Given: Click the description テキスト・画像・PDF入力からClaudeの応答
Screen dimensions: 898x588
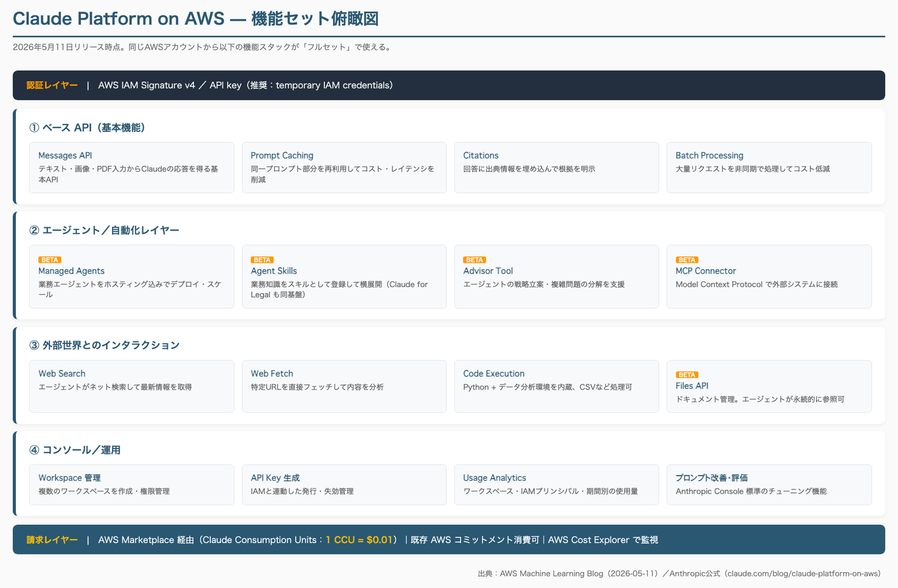Looking at the screenshot, I should tap(128, 174).
